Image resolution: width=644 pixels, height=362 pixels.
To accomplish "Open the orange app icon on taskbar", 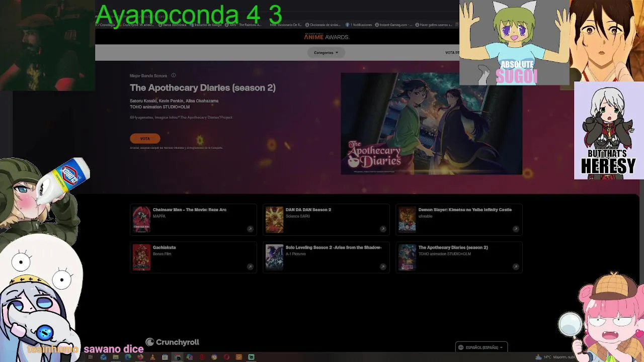I will 238,357.
